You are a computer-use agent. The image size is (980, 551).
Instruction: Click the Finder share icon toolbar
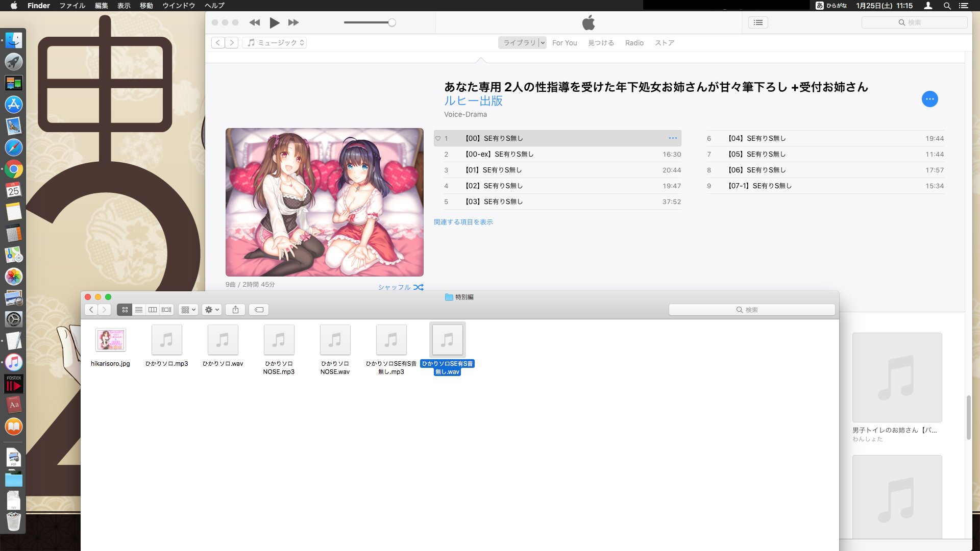(x=236, y=310)
